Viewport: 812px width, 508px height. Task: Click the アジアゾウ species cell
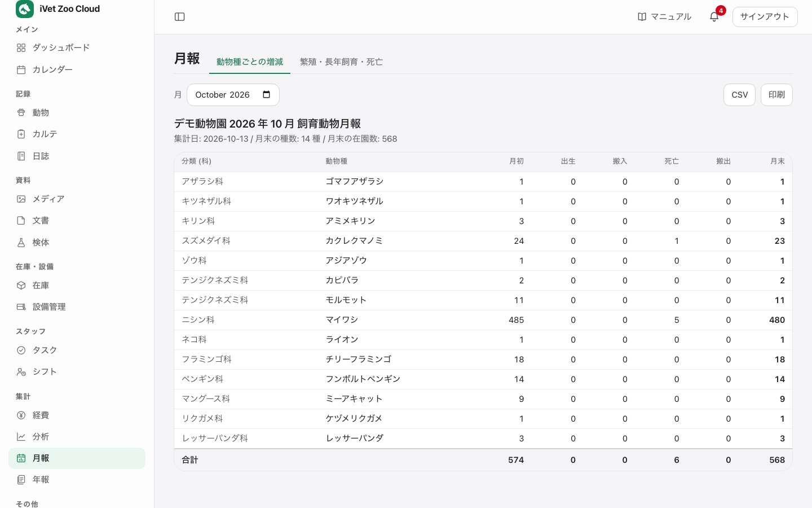(346, 261)
